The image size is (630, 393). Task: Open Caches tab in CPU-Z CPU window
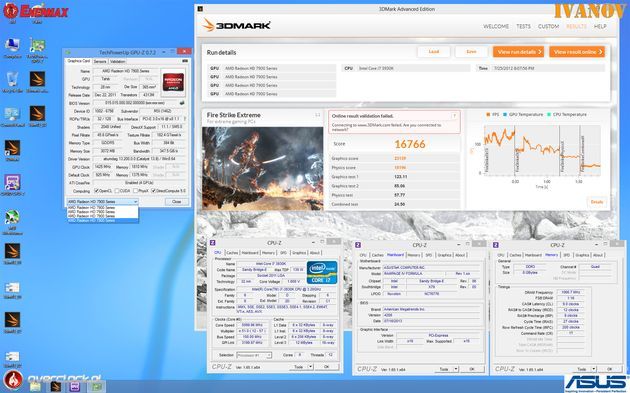[232, 253]
